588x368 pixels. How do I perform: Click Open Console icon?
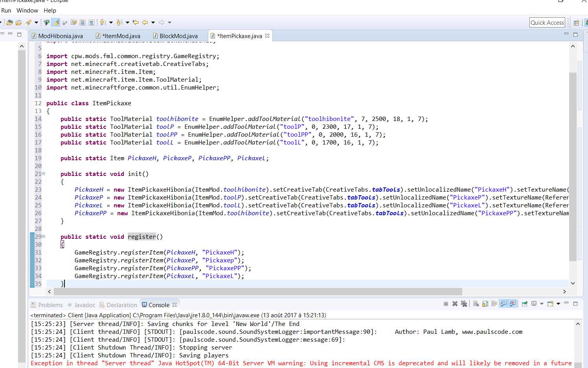(x=550, y=304)
